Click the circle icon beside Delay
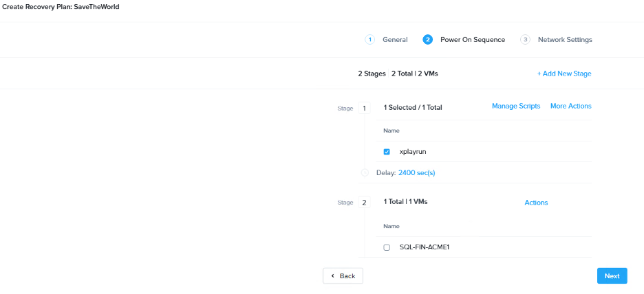The height and width of the screenshot is (294, 644). pos(365,173)
